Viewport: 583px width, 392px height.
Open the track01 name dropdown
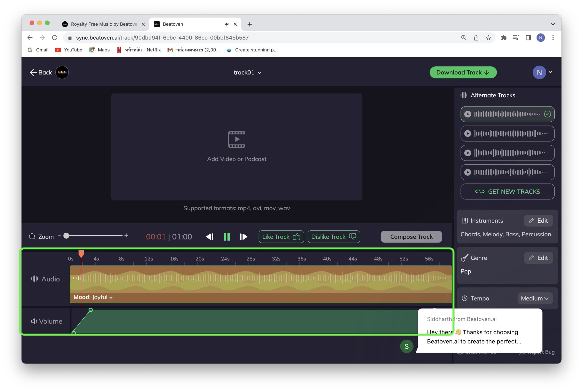click(x=247, y=73)
